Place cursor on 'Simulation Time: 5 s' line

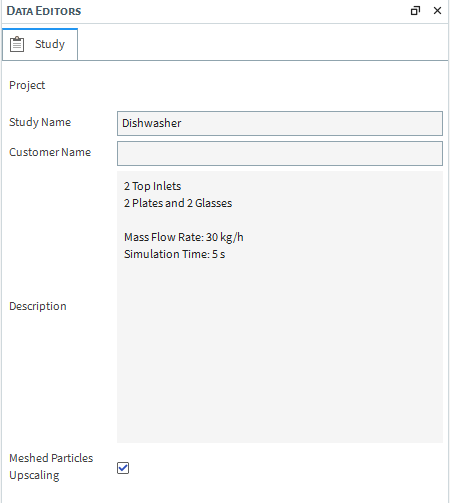(x=174, y=254)
